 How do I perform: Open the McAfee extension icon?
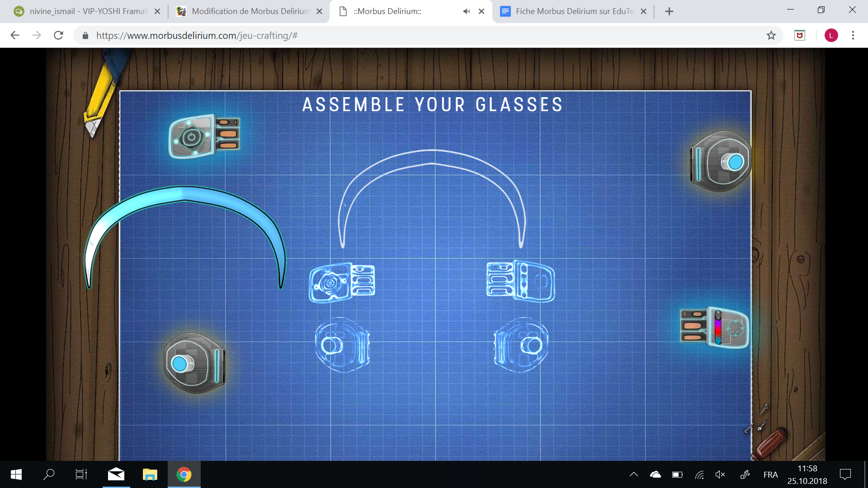click(x=800, y=35)
